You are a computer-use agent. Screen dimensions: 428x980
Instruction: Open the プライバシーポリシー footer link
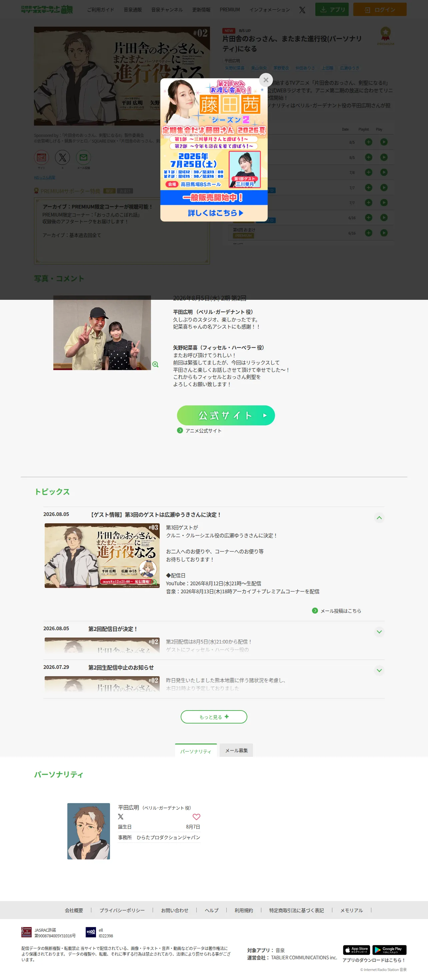tap(122, 910)
